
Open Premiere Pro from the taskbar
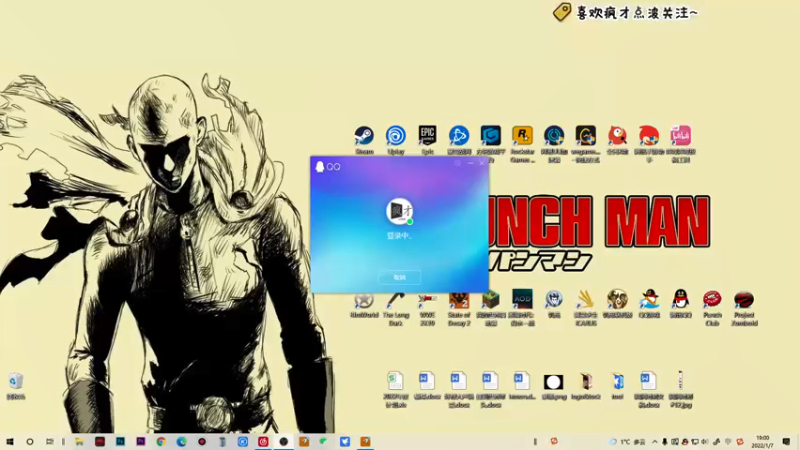click(x=141, y=441)
